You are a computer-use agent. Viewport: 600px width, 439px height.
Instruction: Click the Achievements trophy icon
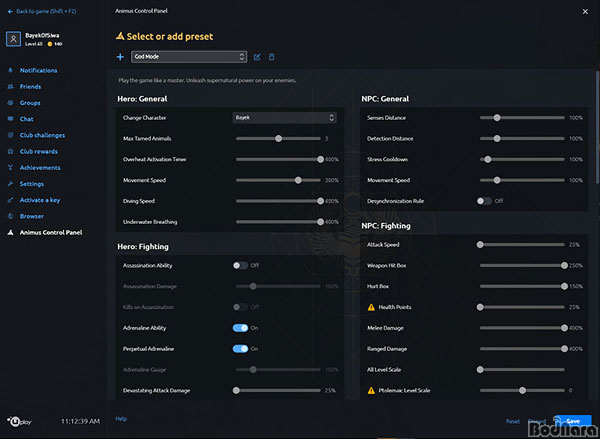[x=11, y=168]
